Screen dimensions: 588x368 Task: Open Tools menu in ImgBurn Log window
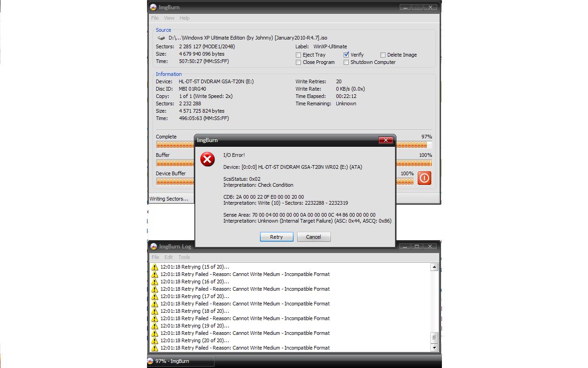tap(184, 257)
